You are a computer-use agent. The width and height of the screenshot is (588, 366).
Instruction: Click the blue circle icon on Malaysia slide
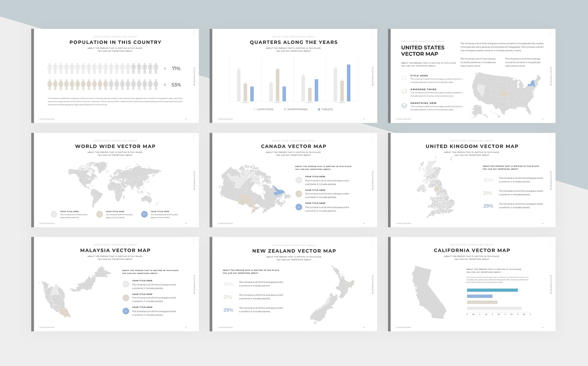point(126,311)
